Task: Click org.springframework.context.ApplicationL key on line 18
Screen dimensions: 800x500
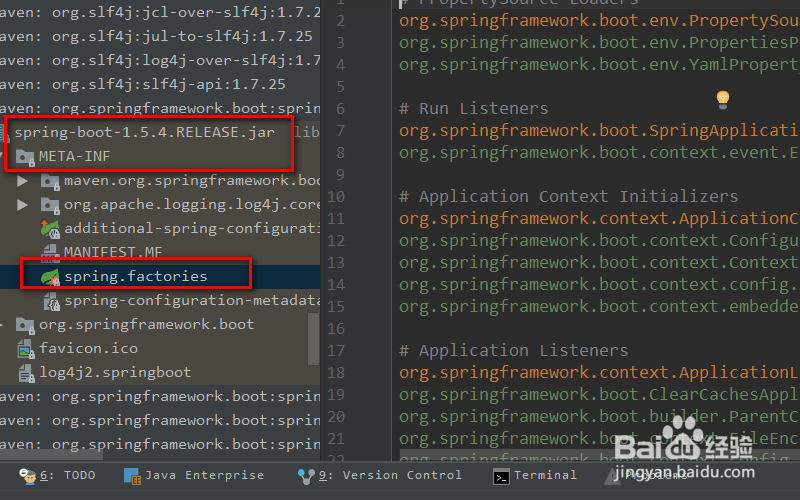Action: point(599,373)
